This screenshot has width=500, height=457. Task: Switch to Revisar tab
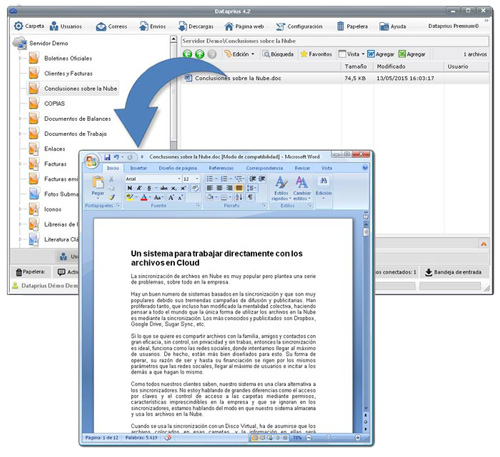point(302,168)
